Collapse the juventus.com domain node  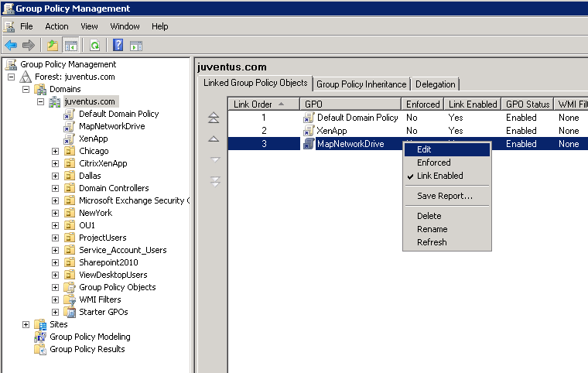[x=40, y=101]
